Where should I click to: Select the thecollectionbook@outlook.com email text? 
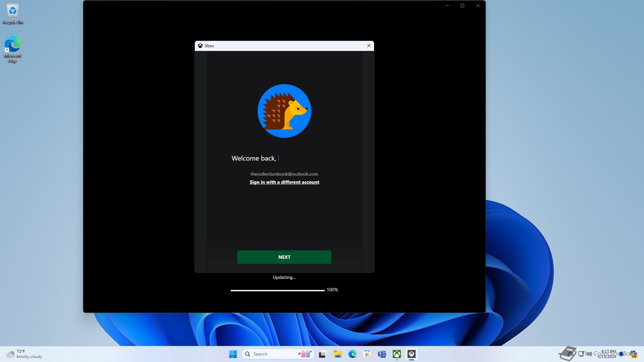(x=284, y=174)
